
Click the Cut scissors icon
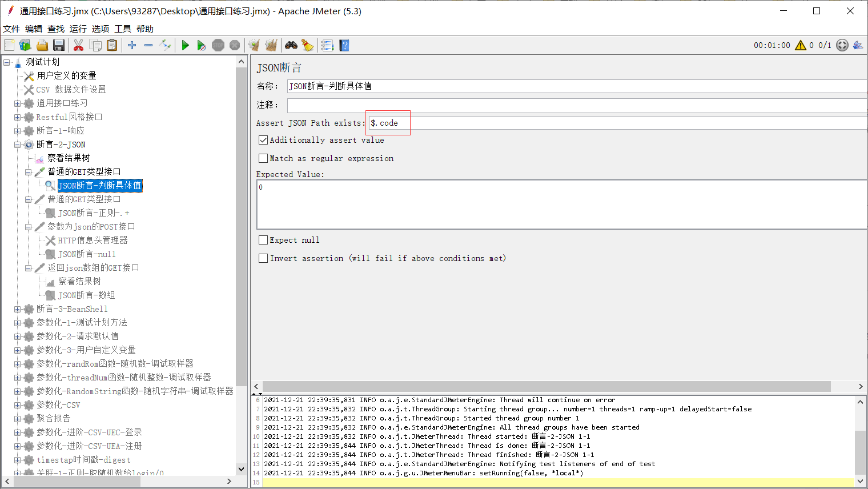[79, 45]
